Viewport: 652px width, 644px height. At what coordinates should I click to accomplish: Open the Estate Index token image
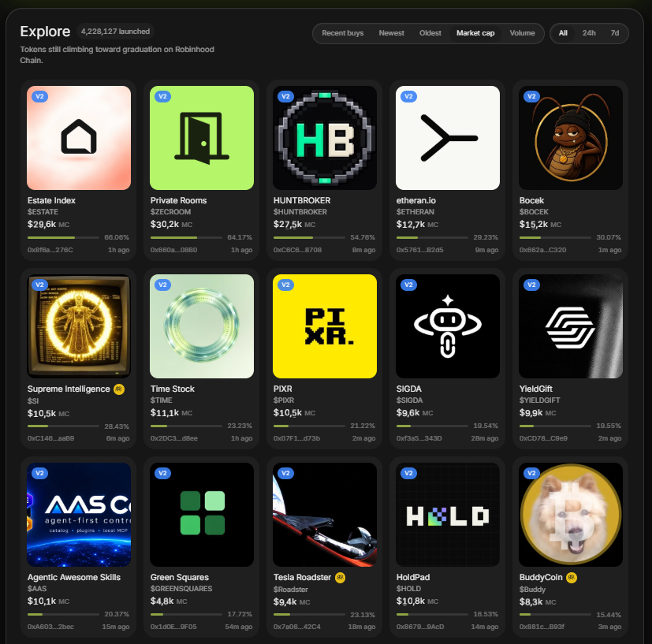pos(79,138)
